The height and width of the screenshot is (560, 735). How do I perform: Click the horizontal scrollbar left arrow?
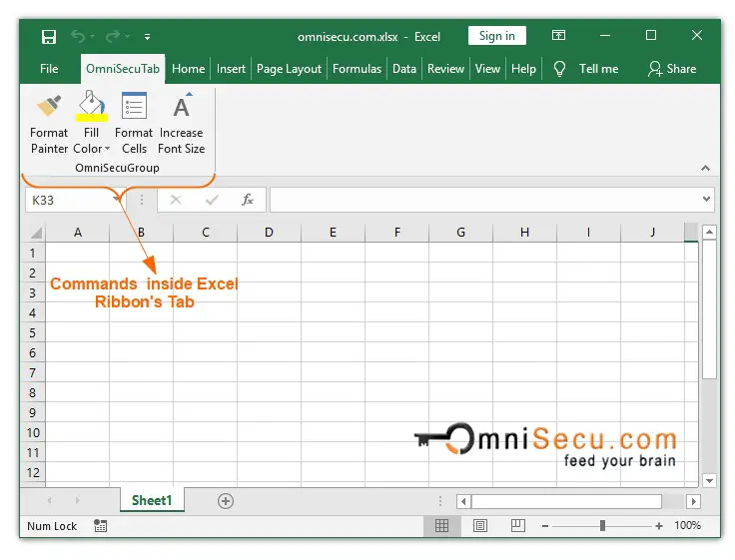tap(463, 501)
